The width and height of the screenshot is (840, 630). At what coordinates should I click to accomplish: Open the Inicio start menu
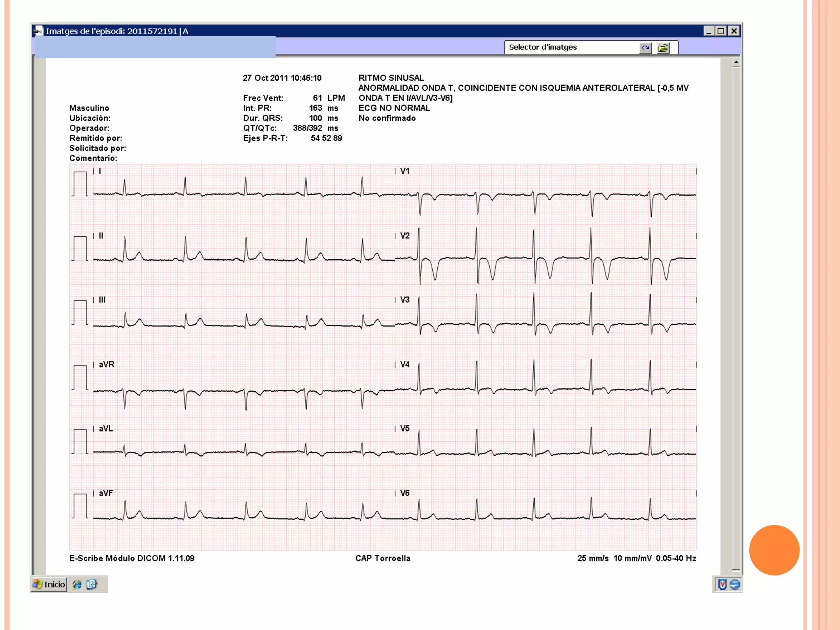(49, 584)
